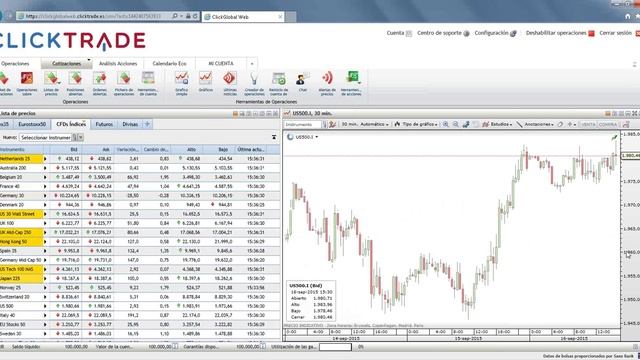The width and height of the screenshot is (640, 360).
Task: Switch to Cotizaciones ribbon tab
Action: pos(67,64)
